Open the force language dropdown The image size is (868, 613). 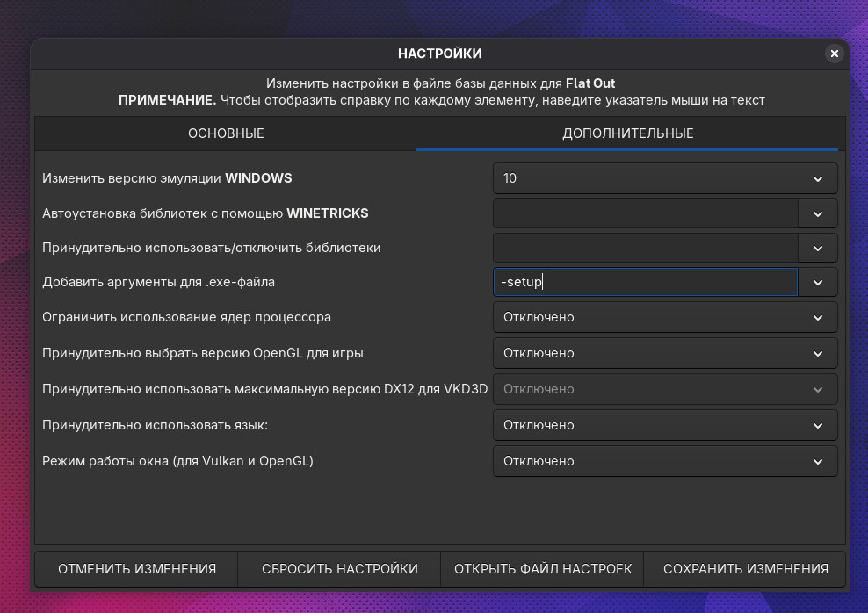click(664, 425)
